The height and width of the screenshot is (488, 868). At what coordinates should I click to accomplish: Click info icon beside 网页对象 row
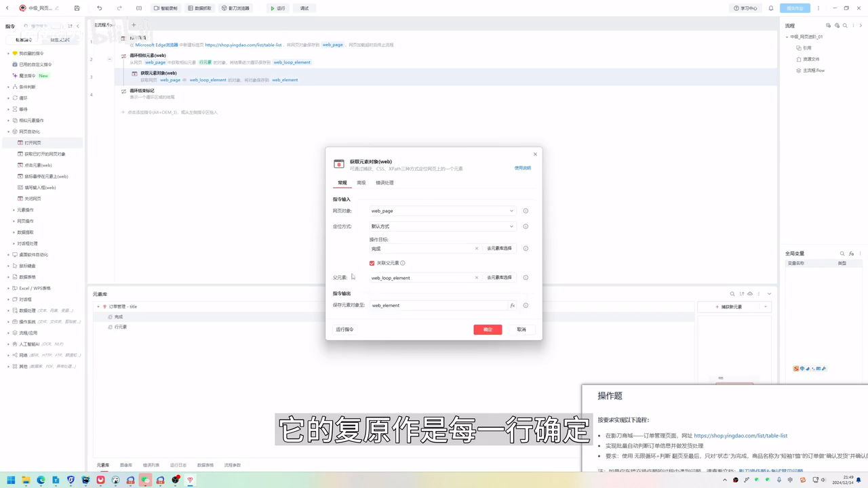pyautogui.click(x=526, y=211)
